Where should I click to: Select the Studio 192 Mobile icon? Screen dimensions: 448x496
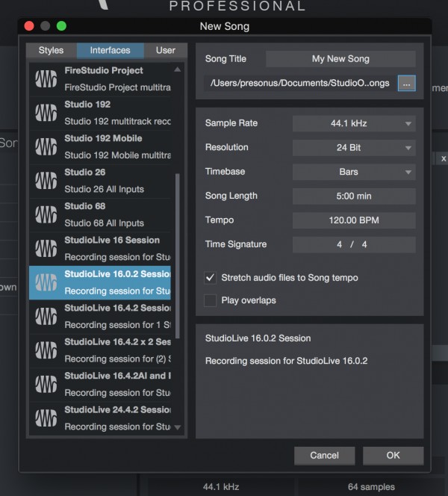(46, 146)
